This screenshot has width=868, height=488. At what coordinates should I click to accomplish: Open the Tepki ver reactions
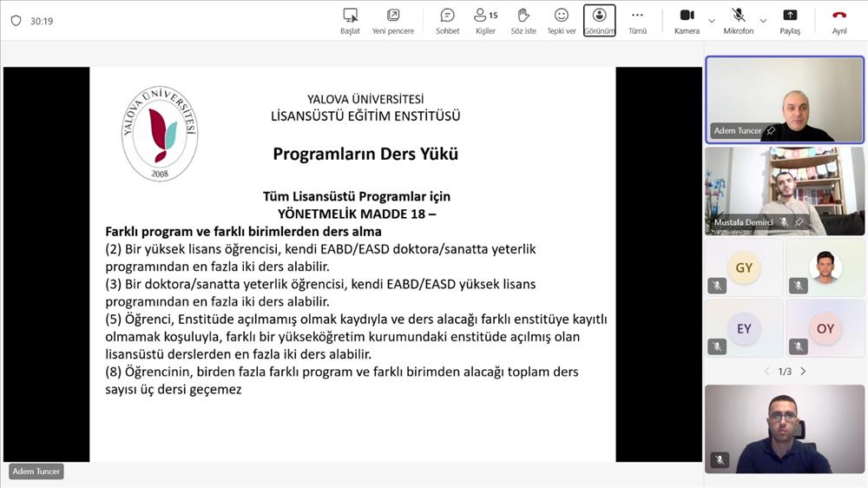click(x=562, y=21)
